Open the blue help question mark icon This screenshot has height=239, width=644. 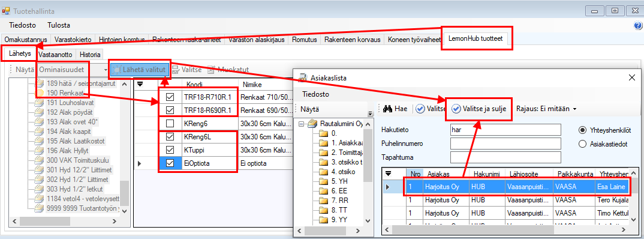[x=638, y=25]
